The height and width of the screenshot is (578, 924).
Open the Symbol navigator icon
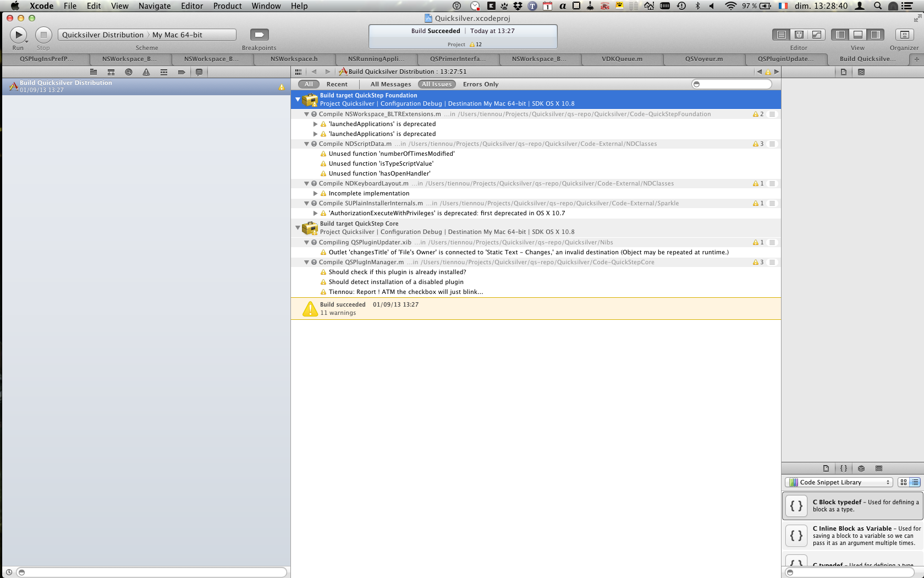pyautogui.click(x=111, y=72)
